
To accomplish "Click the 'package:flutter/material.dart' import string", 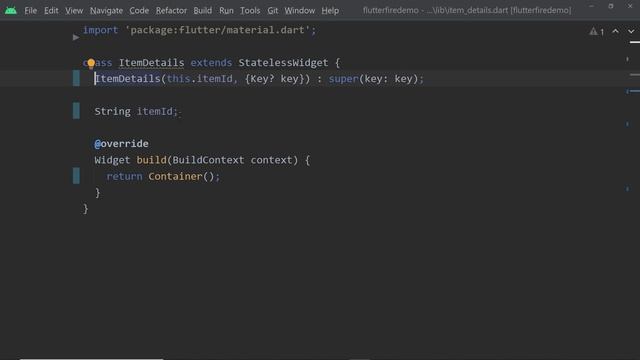I will pos(217,30).
